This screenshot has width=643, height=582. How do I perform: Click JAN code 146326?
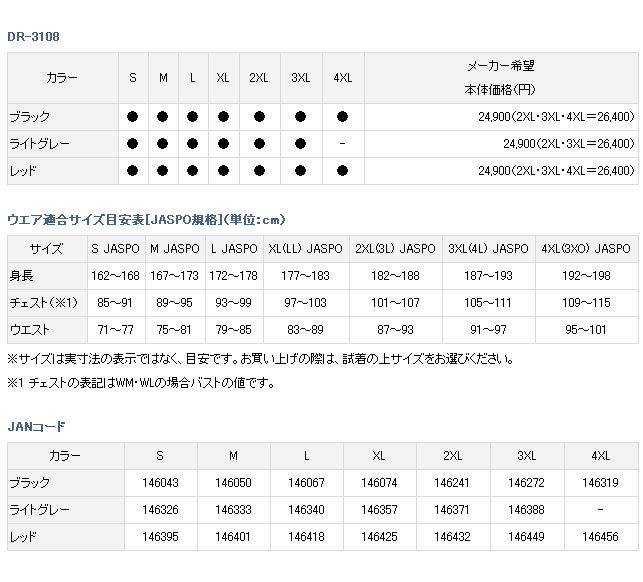click(160, 510)
